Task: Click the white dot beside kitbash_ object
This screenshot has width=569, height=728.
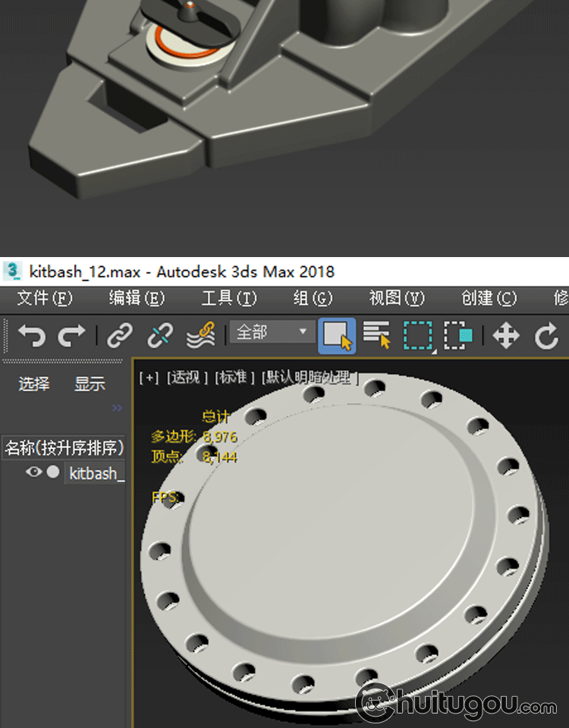Action: (53, 472)
